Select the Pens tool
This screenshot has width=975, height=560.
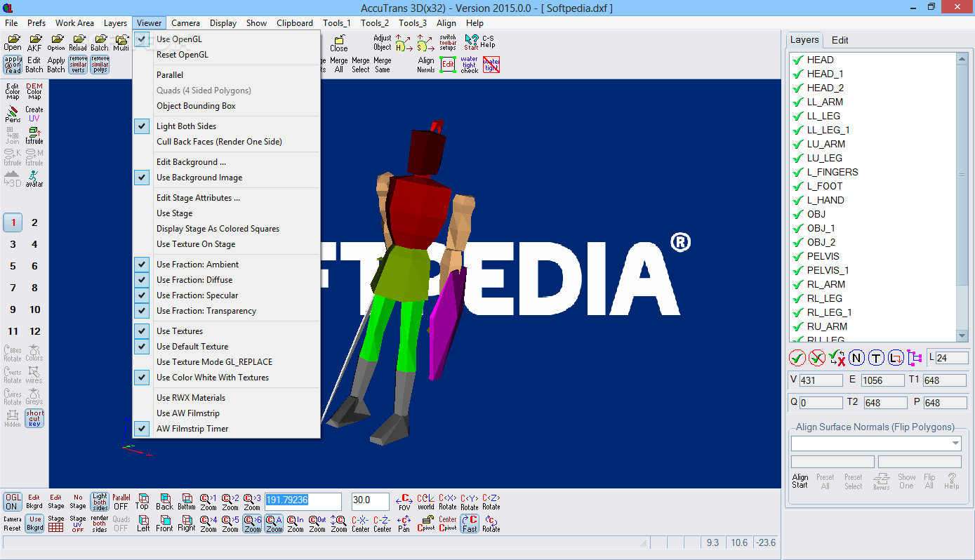[x=13, y=114]
